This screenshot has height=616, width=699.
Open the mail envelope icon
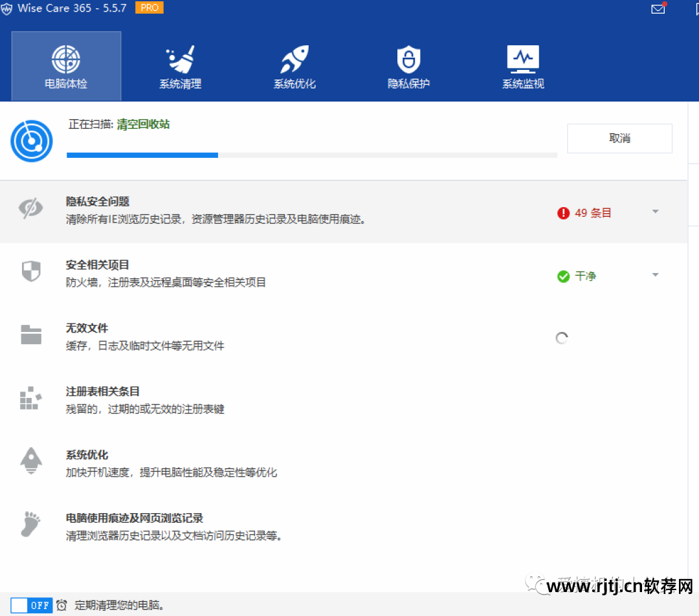pyautogui.click(x=658, y=9)
